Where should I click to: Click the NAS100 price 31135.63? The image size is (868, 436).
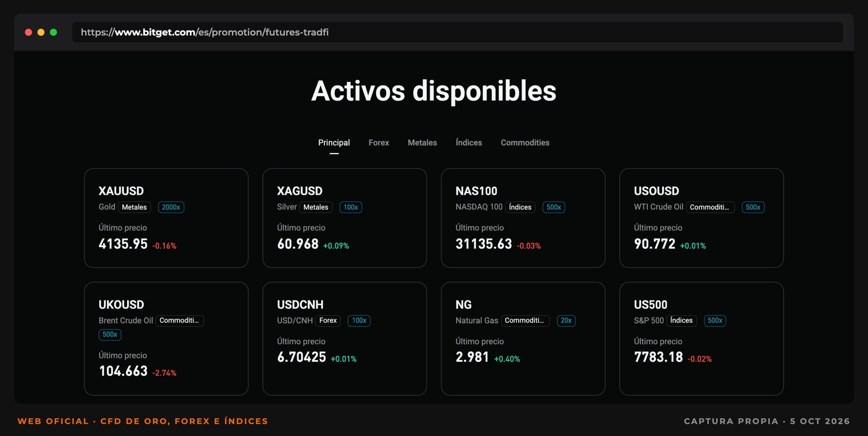(x=484, y=244)
